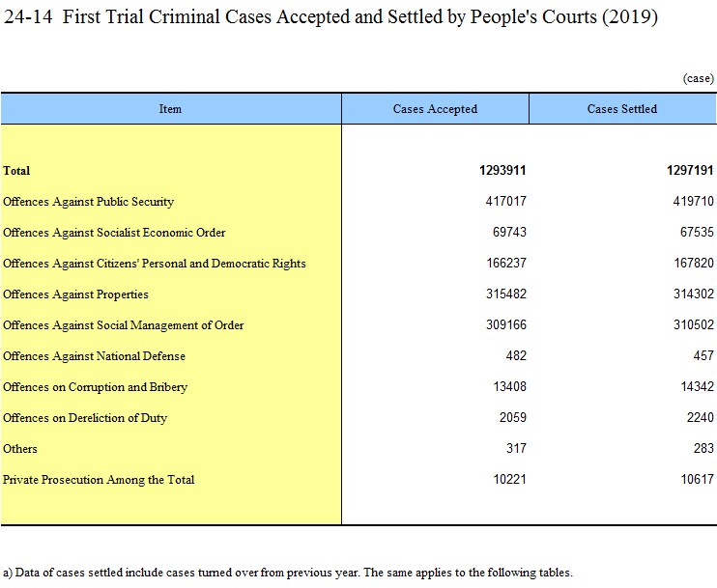Select 'Offences Against National Defense' row label
Viewport: 717px width, 588px height.
[x=94, y=356]
